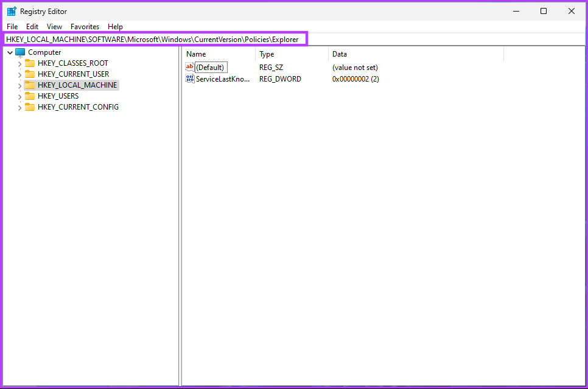Expand the HKEY_CURRENT_CONFIG key
Viewport: 588px width, 389px height.
(19, 108)
